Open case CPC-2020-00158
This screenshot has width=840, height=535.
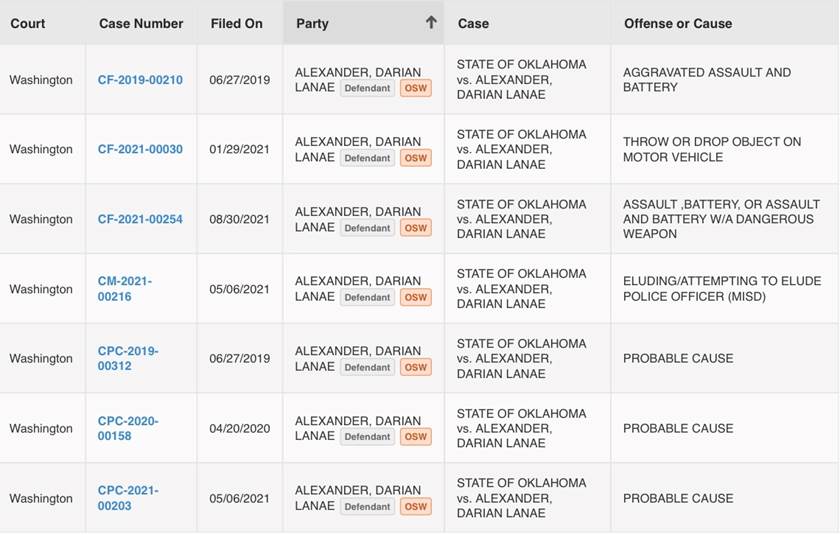[128, 429]
